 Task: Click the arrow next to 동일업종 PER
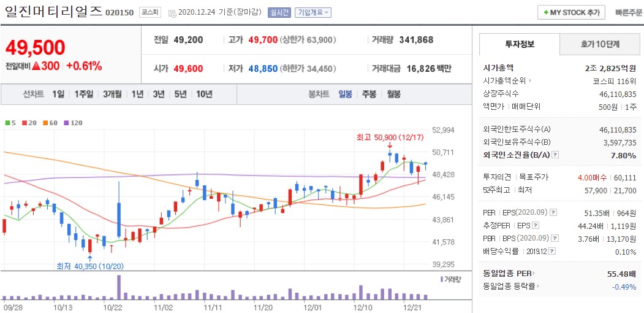(535, 274)
